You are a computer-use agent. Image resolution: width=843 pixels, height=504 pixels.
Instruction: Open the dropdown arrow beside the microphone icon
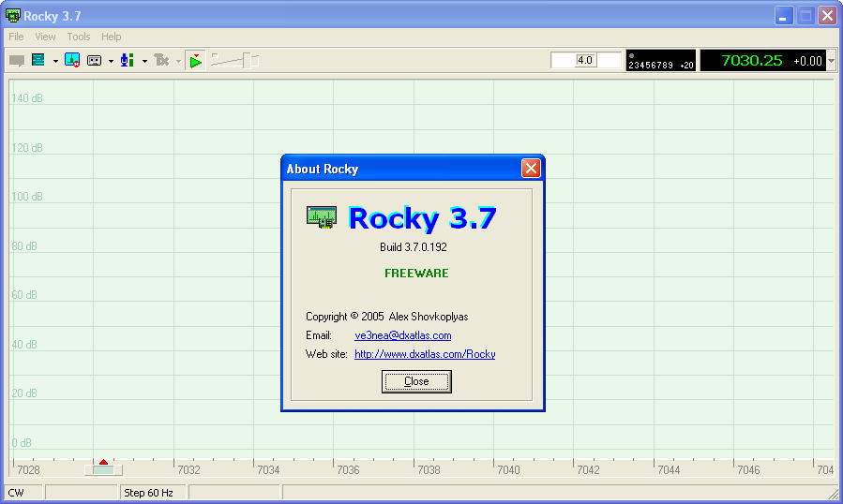pos(144,61)
